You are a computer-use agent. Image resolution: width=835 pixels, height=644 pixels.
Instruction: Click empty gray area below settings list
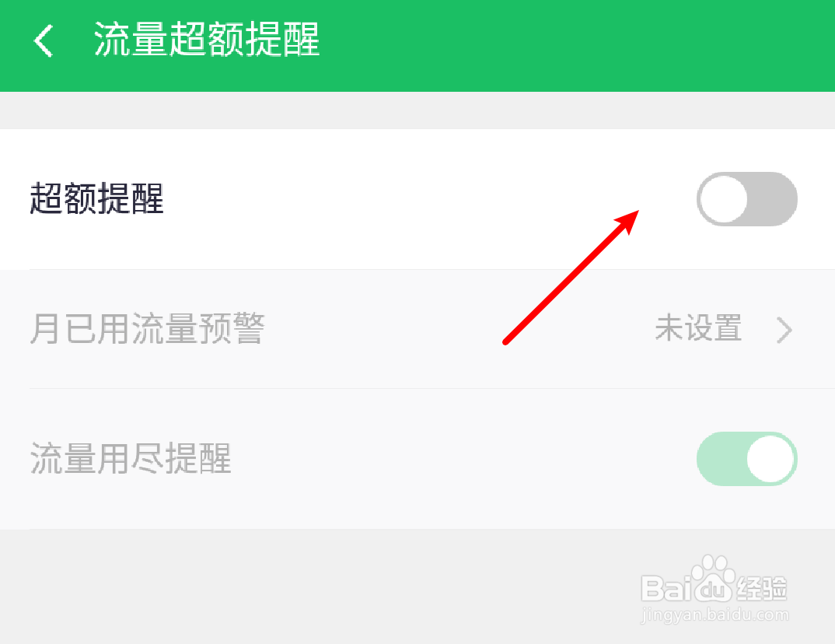pyautogui.click(x=320, y=586)
